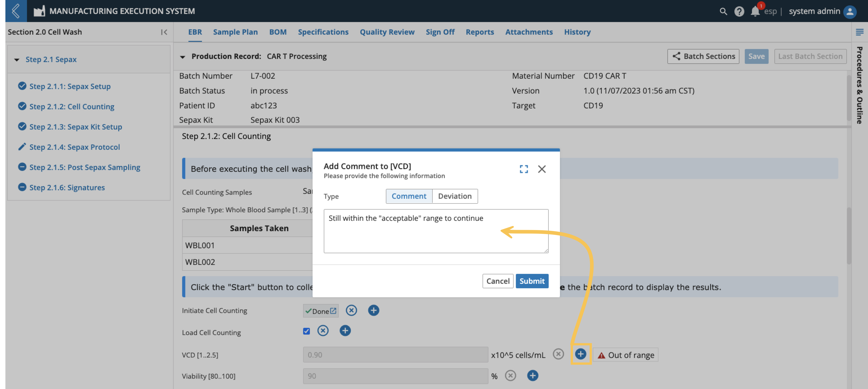Open Step 2.1.2: Cell Counting

pyautogui.click(x=72, y=106)
